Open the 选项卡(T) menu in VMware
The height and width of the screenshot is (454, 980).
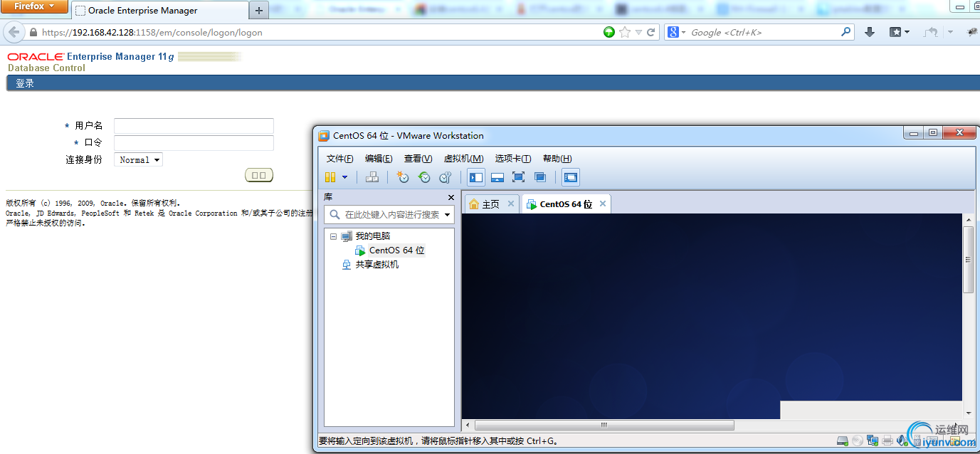(513, 159)
